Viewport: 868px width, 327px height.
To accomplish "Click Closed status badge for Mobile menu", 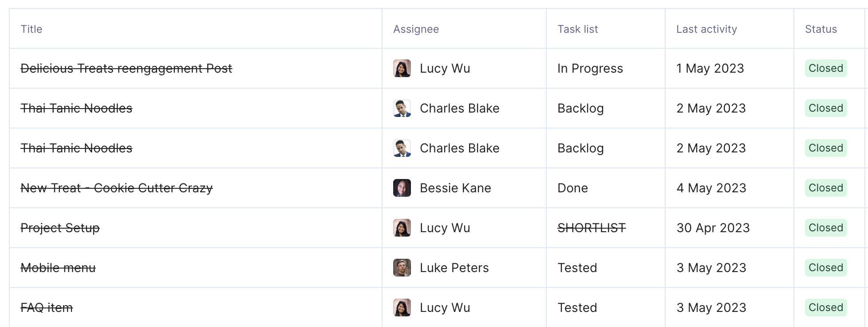I will pos(826,268).
